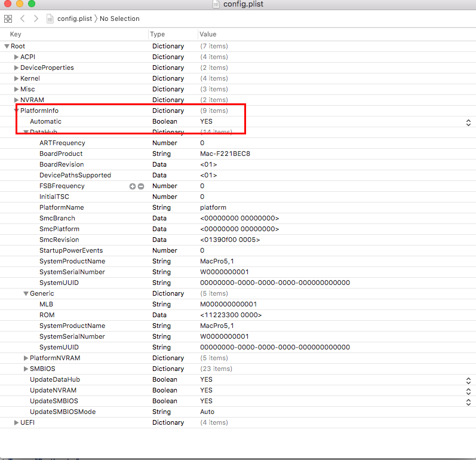Select the FSBFrequency key
Viewport: 476px width, 460px height.
pyautogui.click(x=62, y=186)
